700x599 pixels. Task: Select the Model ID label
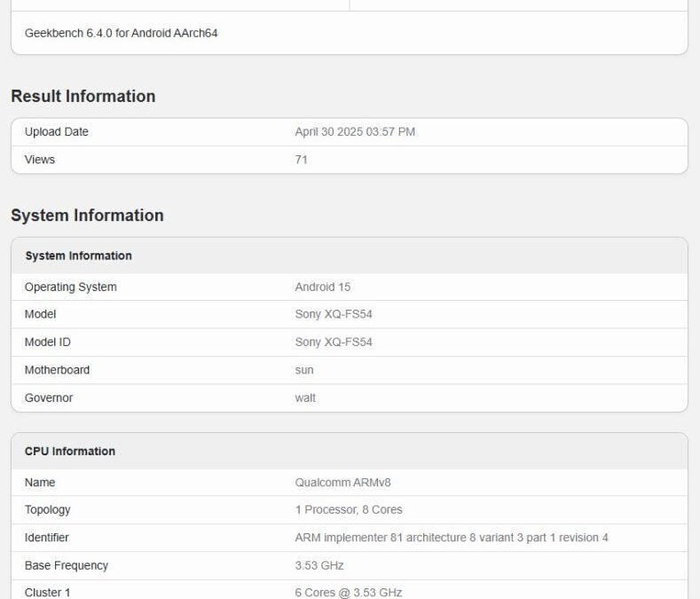click(48, 343)
